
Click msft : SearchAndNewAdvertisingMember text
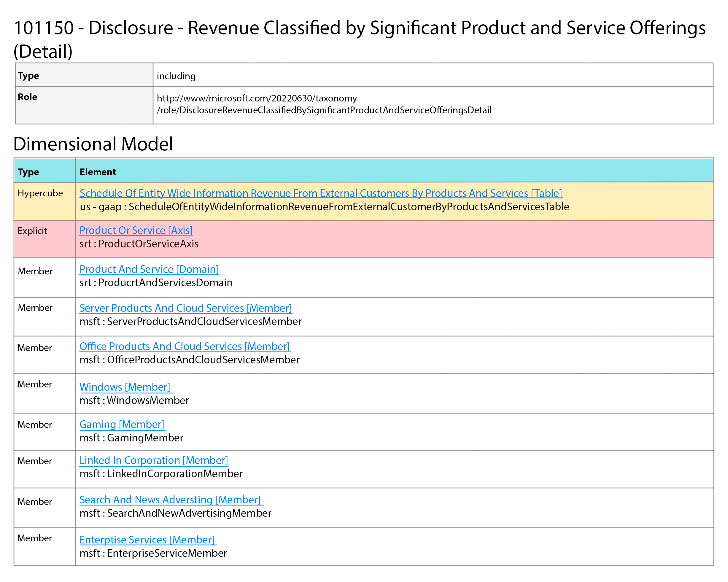[x=175, y=513]
